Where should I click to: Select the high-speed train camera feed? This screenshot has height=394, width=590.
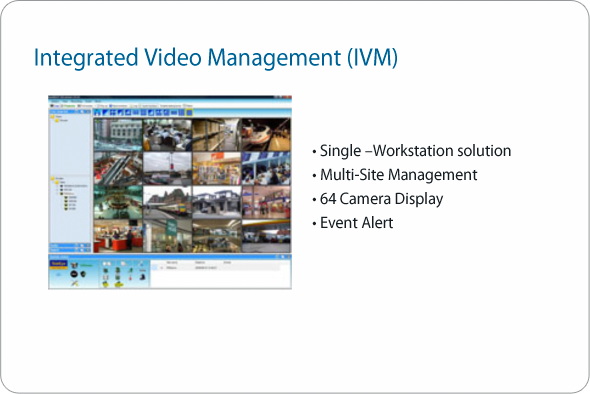(x=266, y=134)
